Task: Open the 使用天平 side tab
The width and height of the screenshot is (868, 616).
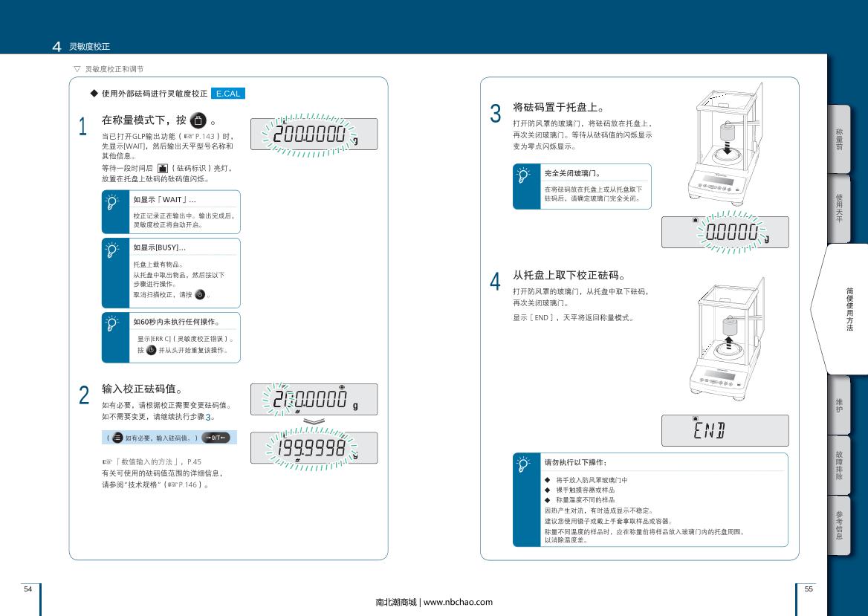Action: click(839, 208)
